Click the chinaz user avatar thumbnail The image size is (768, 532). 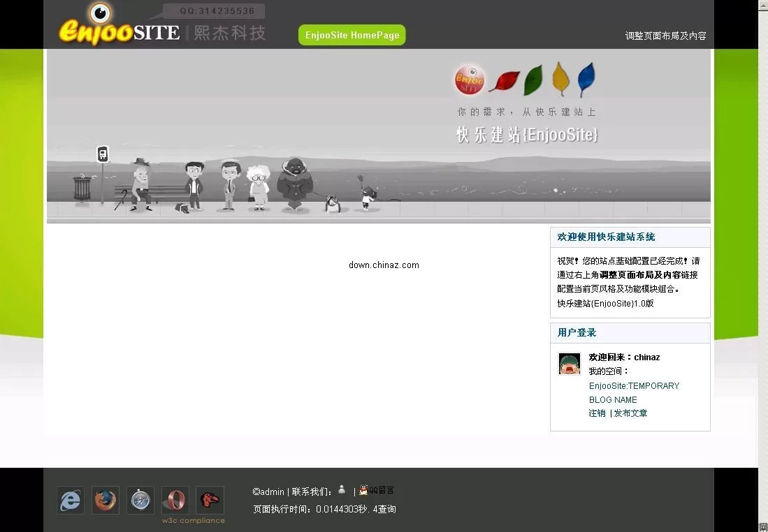click(x=570, y=363)
